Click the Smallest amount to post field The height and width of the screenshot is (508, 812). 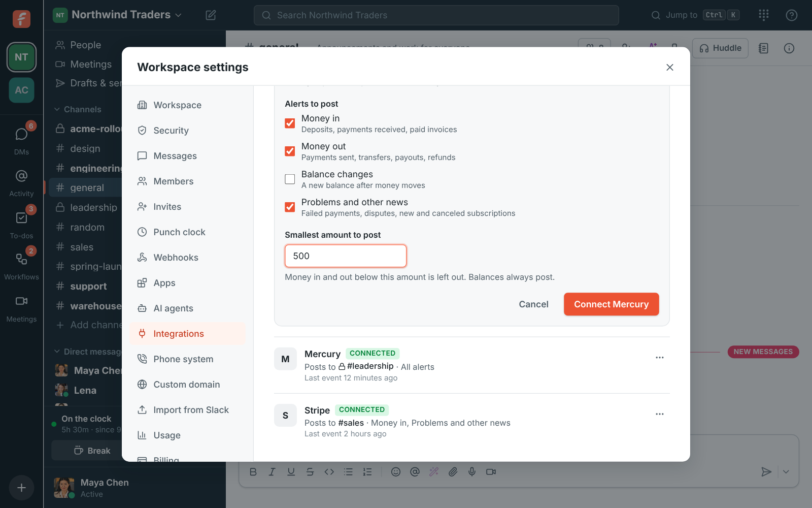(x=346, y=256)
